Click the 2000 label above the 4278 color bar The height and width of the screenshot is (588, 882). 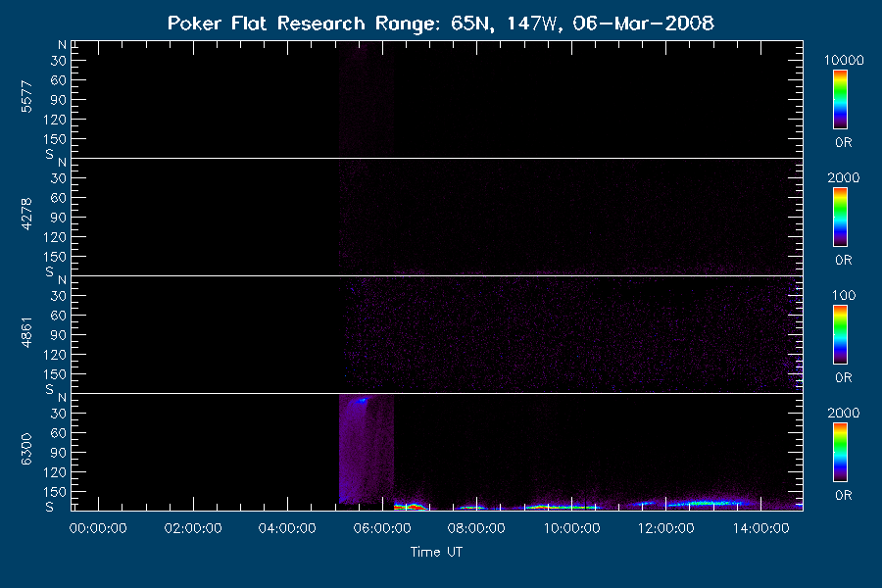[x=843, y=177]
